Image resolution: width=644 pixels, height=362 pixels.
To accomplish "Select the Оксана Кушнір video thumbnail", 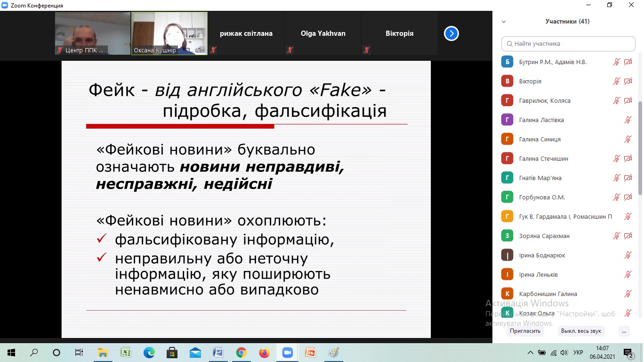I will pos(169,33).
